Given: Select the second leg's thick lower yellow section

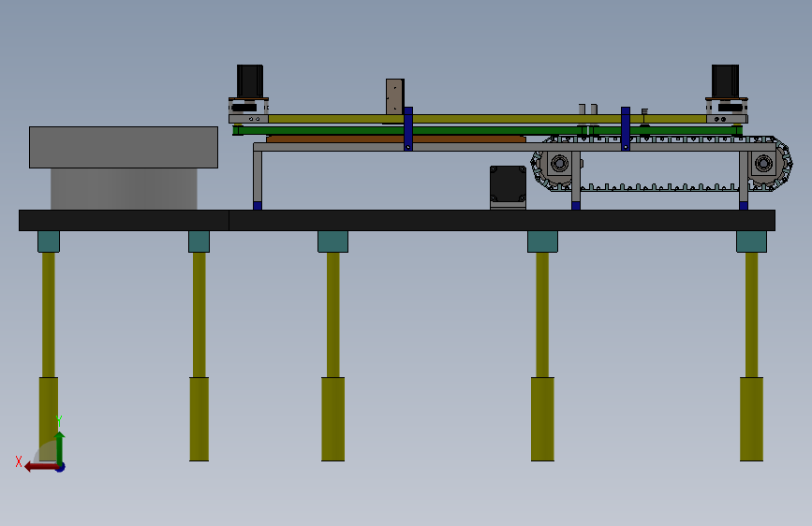Looking at the screenshot, I should (x=199, y=418).
